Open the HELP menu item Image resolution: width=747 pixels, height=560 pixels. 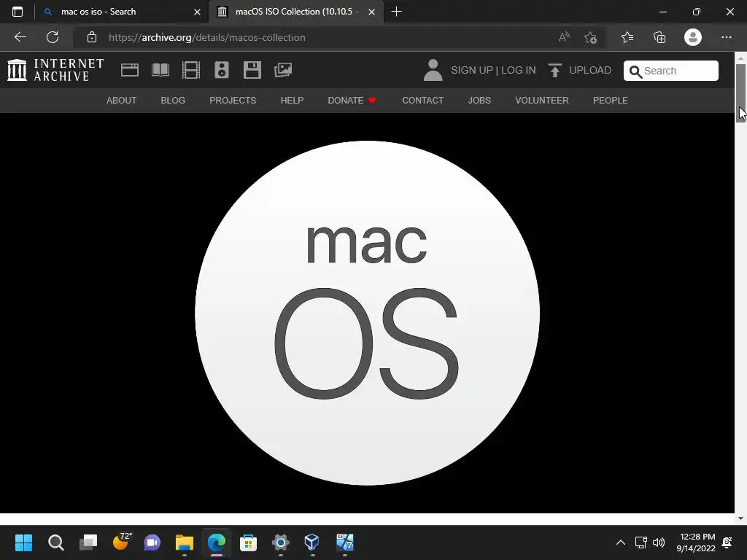[292, 101]
